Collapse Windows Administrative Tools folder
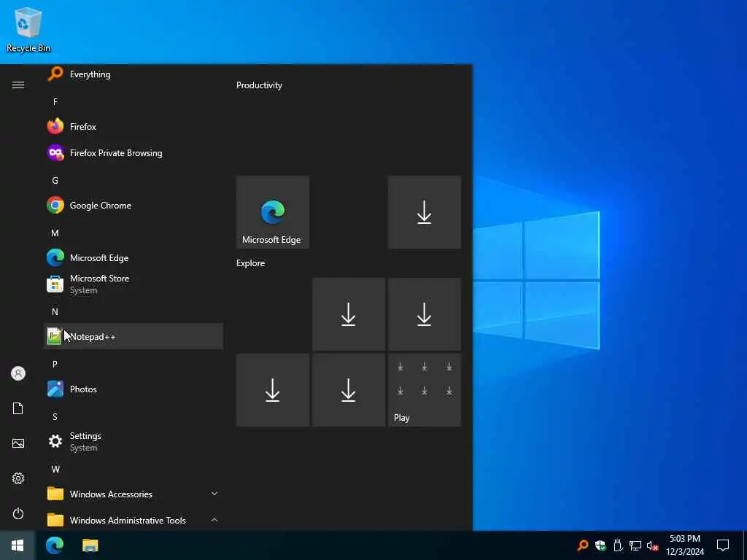Viewport: 747px width, 560px height. [x=214, y=520]
